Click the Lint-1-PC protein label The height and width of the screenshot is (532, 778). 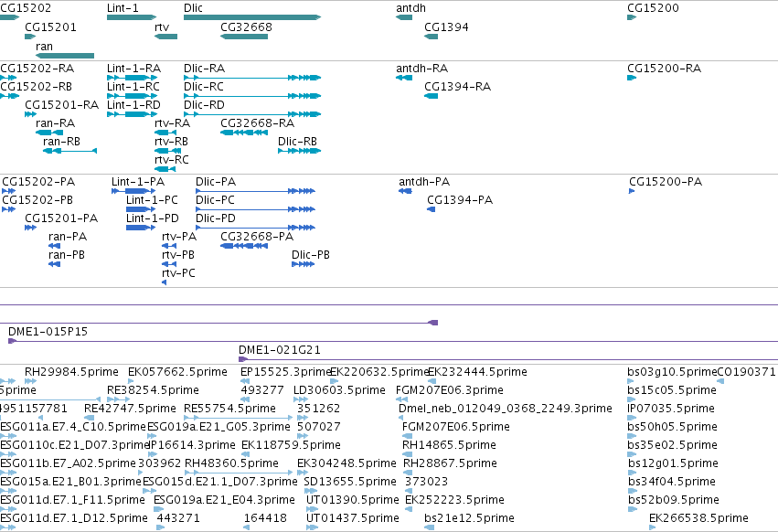(x=152, y=200)
